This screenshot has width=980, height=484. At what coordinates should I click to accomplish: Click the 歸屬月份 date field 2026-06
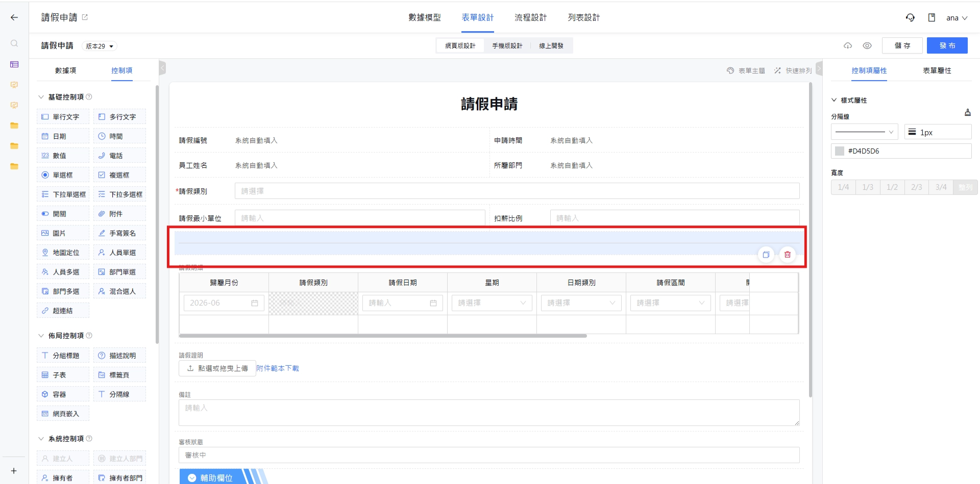tap(224, 303)
